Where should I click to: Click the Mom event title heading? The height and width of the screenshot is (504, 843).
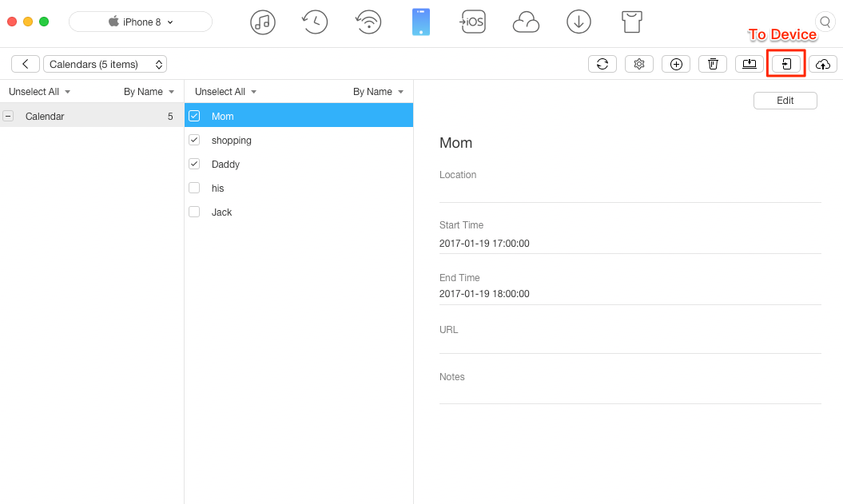456,143
